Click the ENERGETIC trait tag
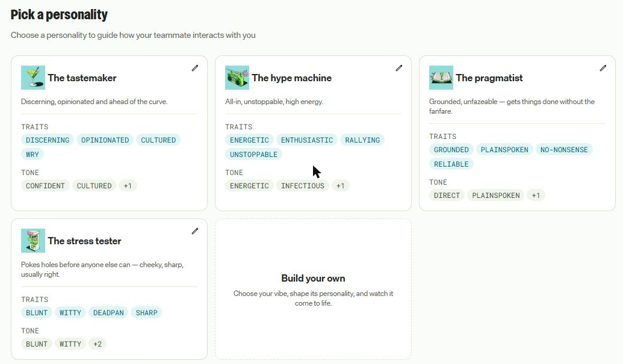 pos(249,140)
